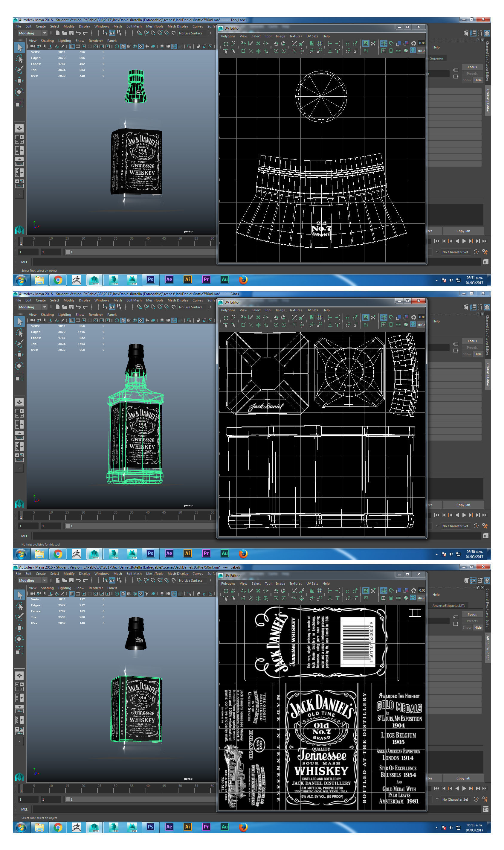Viewport: 504px width, 850px height.
Task: Select the Scale tool in Labels window
Action: click(19, 650)
